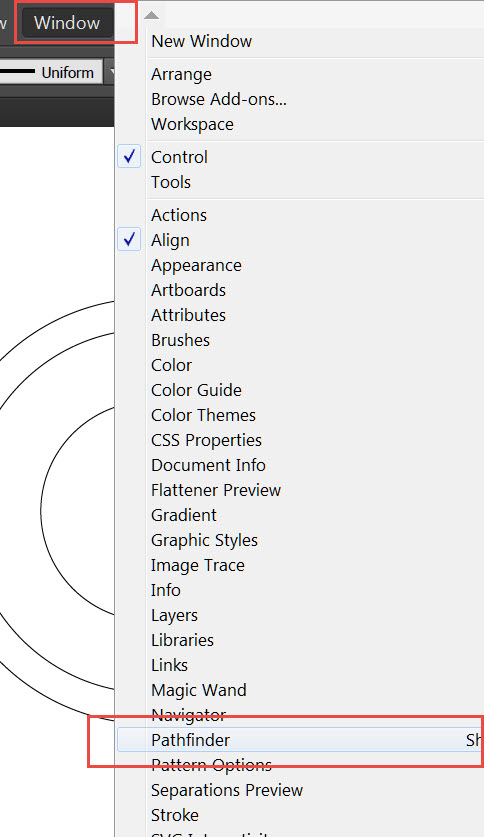Viewport: 484px width, 837px height.
Task: Open the Actions panel
Action: tap(179, 215)
